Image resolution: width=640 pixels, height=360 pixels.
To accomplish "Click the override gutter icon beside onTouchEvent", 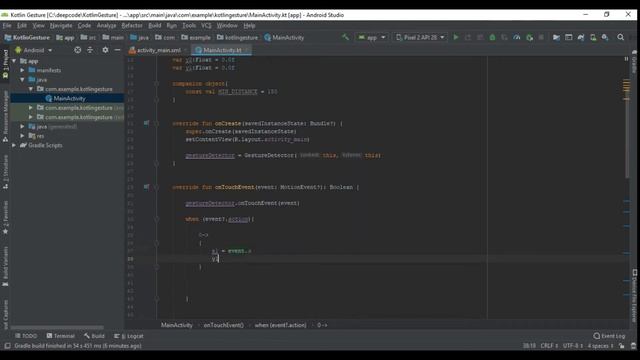I will tap(146, 187).
